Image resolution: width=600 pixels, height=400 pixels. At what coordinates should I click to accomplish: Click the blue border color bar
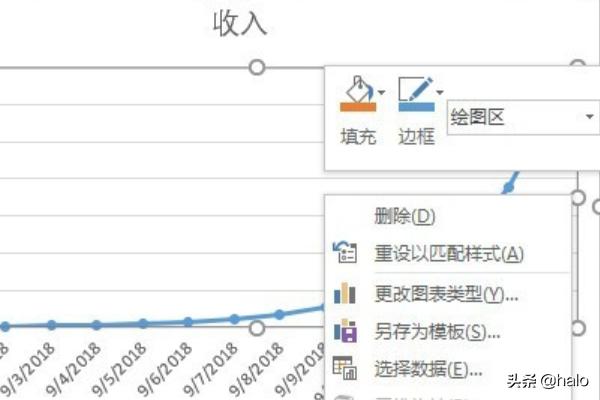point(416,107)
